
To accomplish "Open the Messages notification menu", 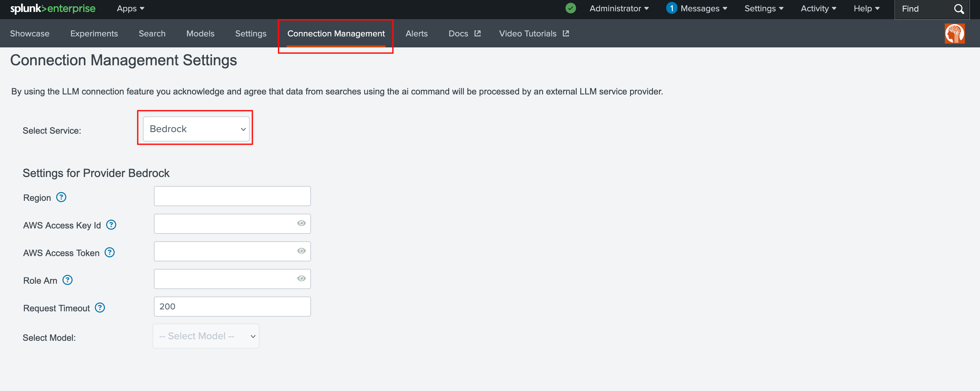I will pos(697,8).
